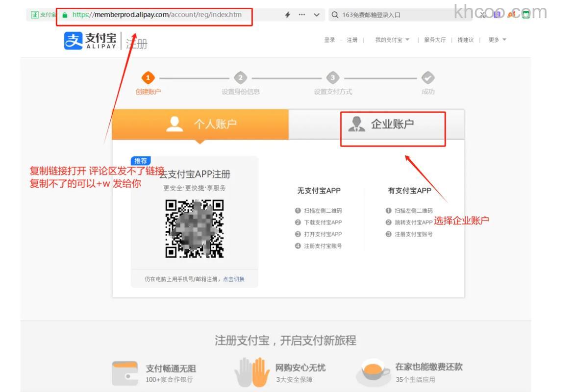Click the green extension icon in the toolbar

click(526, 14)
